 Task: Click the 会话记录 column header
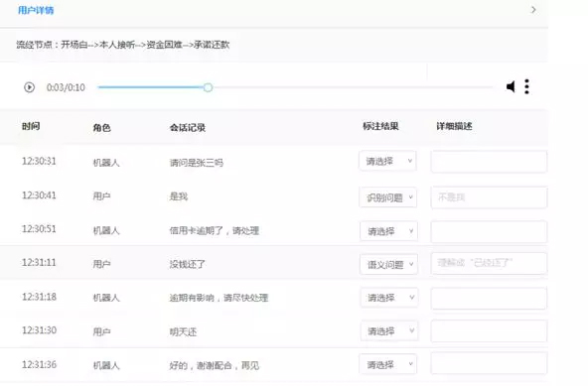coord(188,127)
